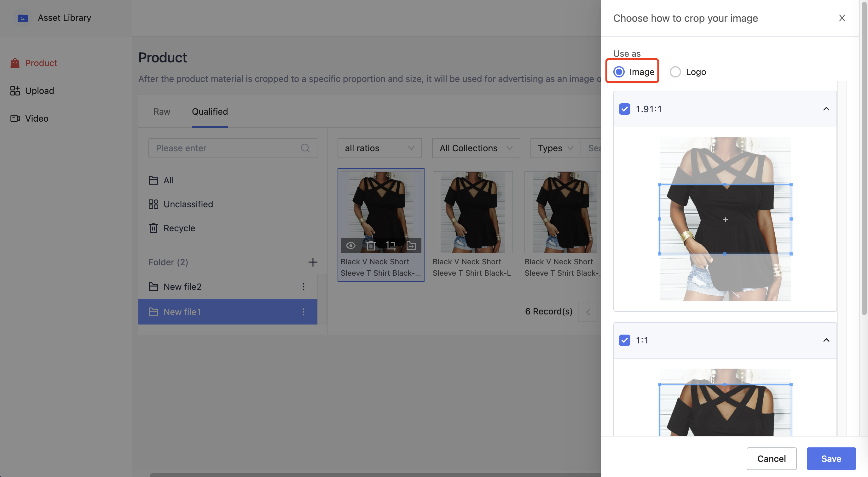Click the magnifier icon in folder search
This screenshot has height=477, width=868.
click(x=305, y=148)
